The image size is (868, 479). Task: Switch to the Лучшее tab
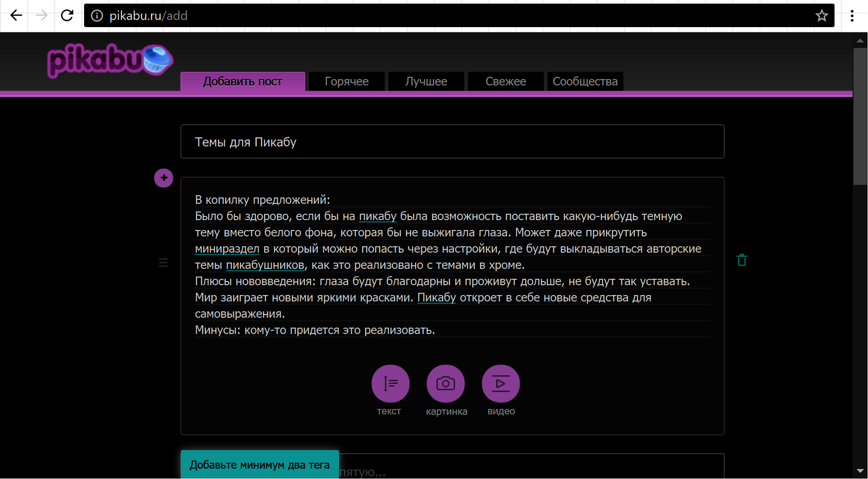(426, 81)
